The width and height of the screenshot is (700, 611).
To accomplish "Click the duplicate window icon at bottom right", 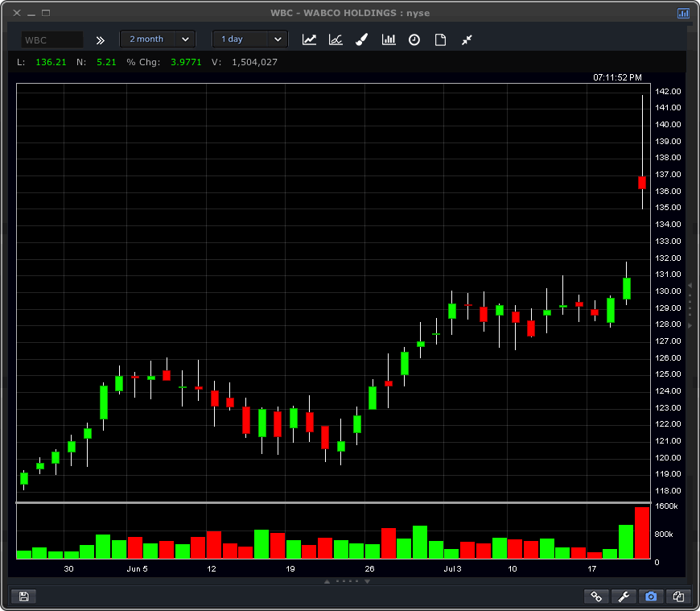I will coord(678,597).
